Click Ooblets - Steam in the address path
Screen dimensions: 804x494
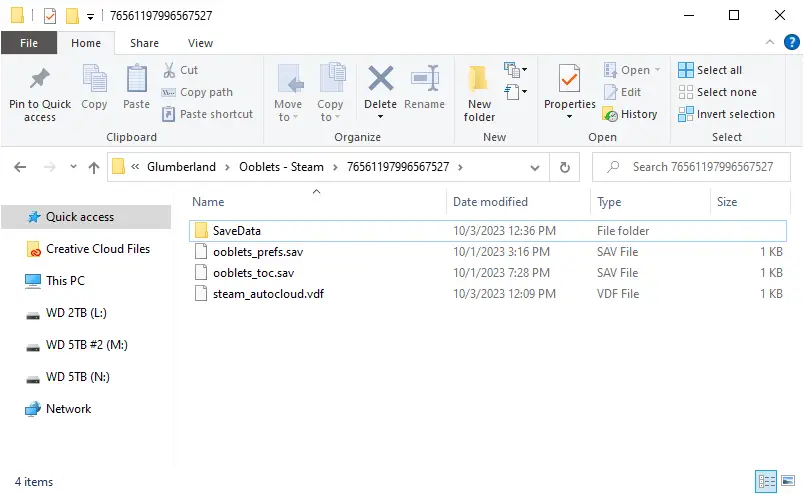(281, 167)
